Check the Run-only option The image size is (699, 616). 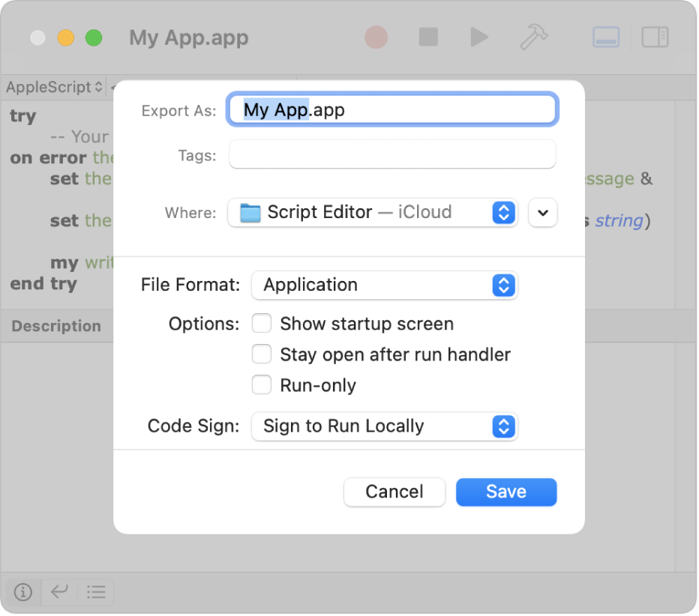click(262, 385)
